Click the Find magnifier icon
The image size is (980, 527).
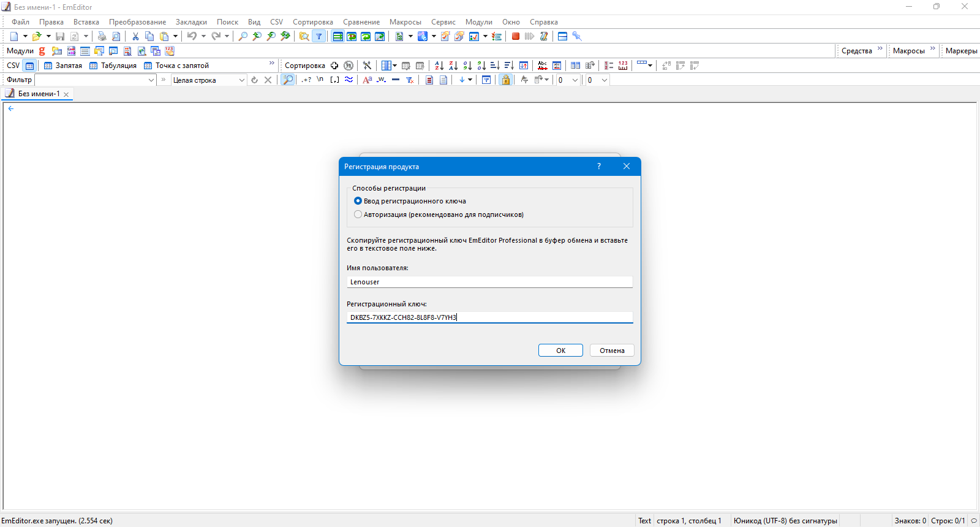tap(243, 36)
